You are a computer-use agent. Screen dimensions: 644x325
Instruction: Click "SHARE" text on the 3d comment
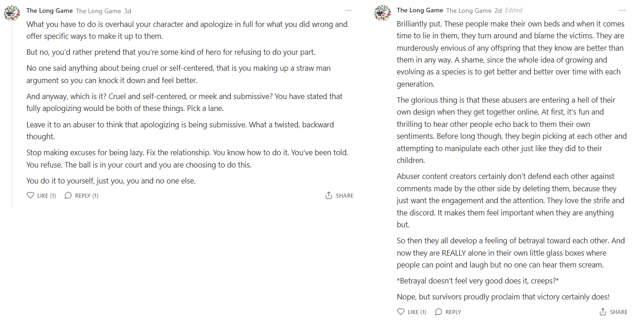(x=344, y=196)
